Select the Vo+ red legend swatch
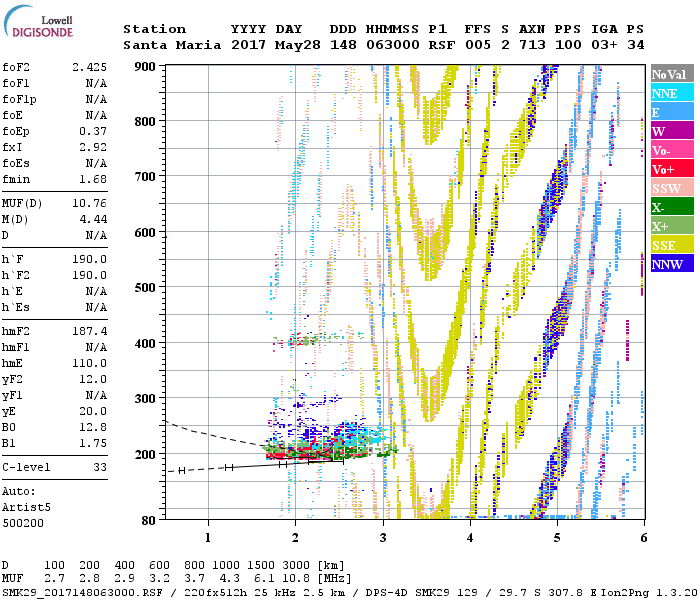The height and width of the screenshot is (600, 700). (672, 169)
